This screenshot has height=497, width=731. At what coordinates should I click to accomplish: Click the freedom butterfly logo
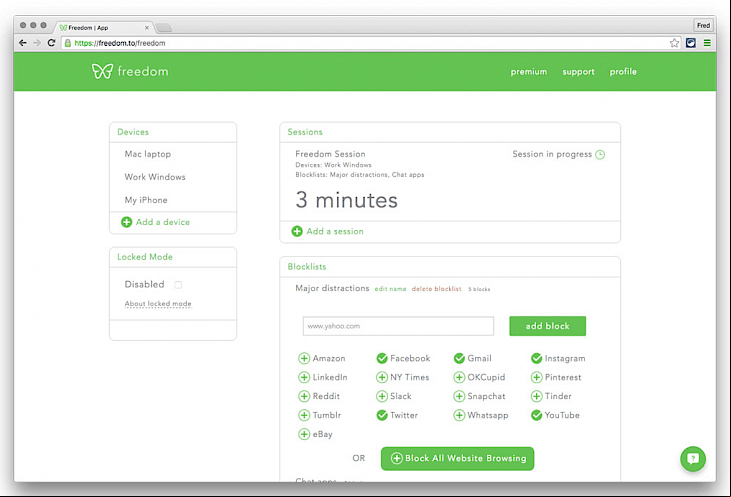(x=102, y=71)
